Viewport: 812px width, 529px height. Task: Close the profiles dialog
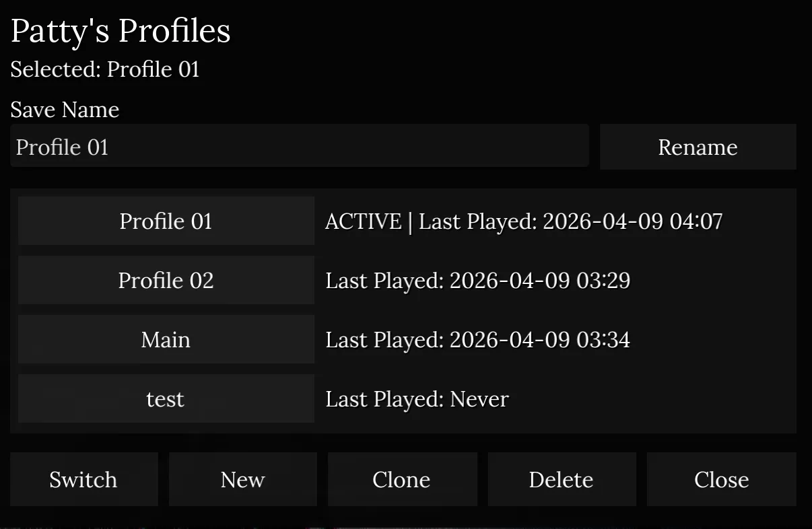(x=721, y=479)
